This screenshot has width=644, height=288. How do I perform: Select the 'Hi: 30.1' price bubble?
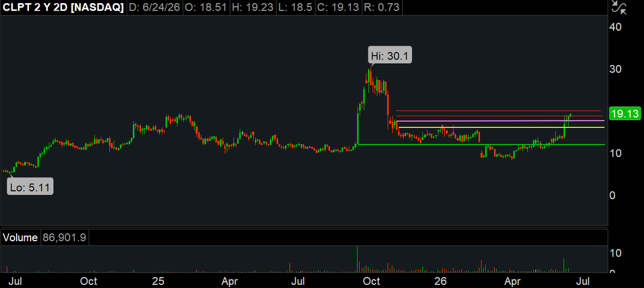390,55
